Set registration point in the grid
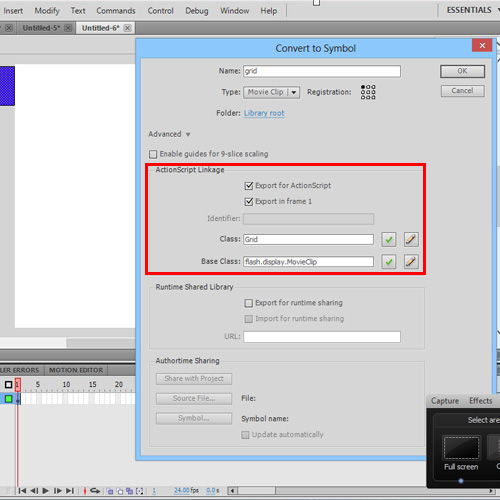The image size is (500, 500). coord(368,92)
